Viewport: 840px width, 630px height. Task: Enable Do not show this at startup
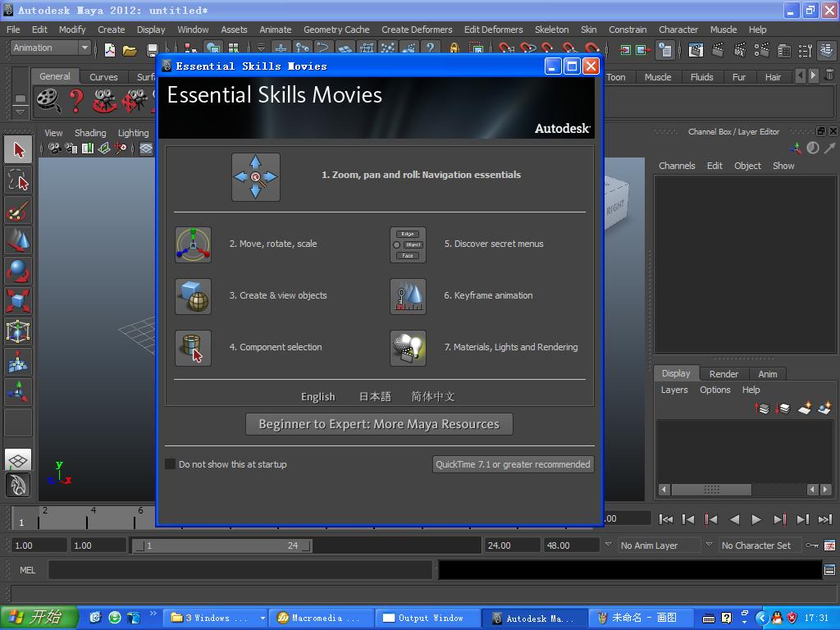[171, 464]
